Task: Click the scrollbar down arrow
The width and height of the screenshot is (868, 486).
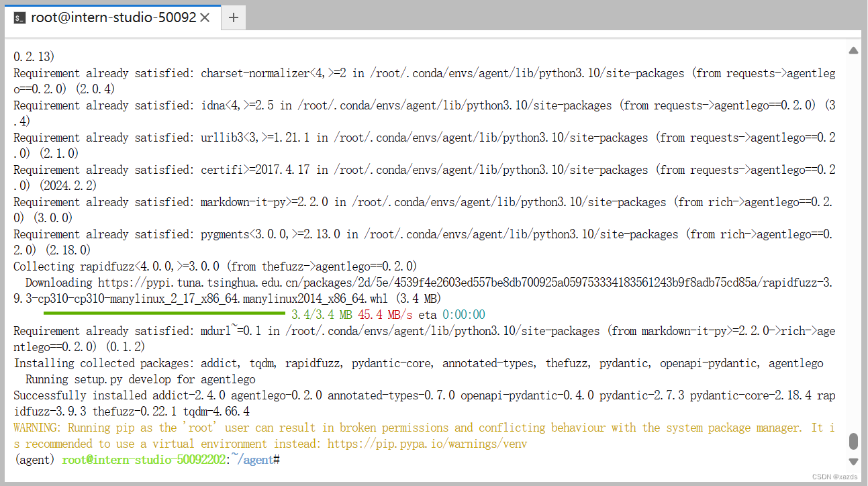Action: point(853,461)
